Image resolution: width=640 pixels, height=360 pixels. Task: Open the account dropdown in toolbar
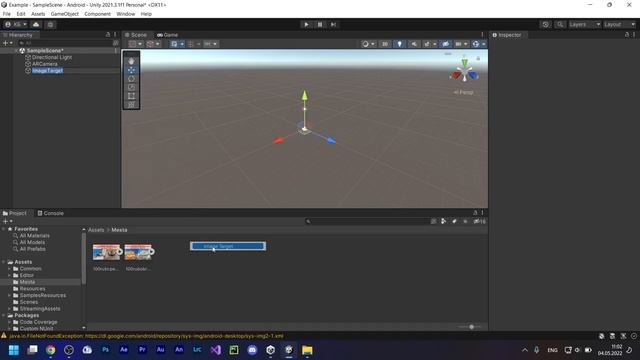click(16, 24)
